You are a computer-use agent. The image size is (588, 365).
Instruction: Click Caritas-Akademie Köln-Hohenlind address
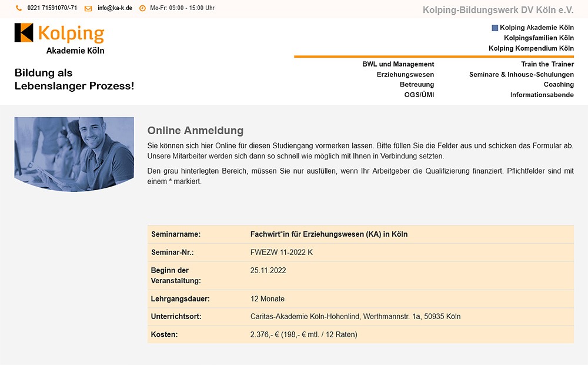coord(356,317)
